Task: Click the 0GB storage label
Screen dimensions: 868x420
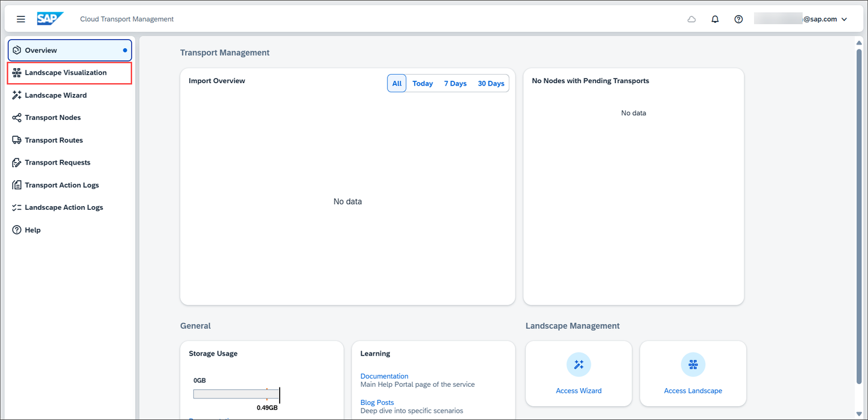Action: pyautogui.click(x=200, y=381)
